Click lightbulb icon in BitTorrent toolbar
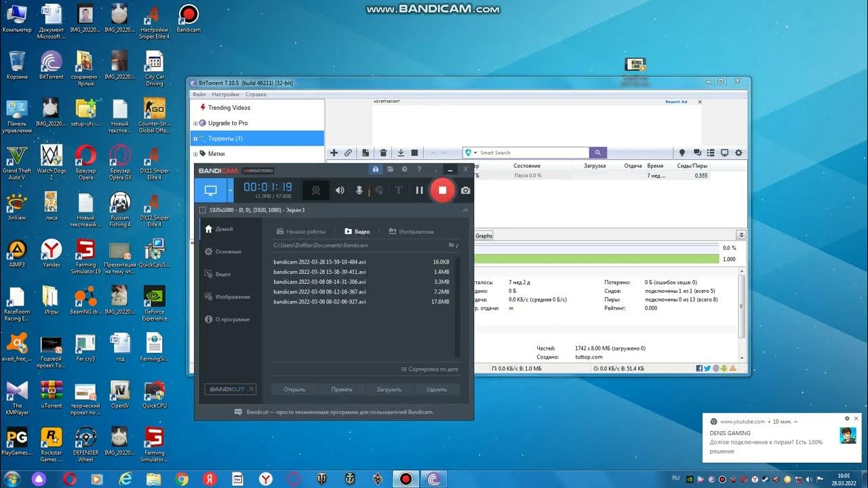This screenshot has width=868, height=488. [x=682, y=153]
